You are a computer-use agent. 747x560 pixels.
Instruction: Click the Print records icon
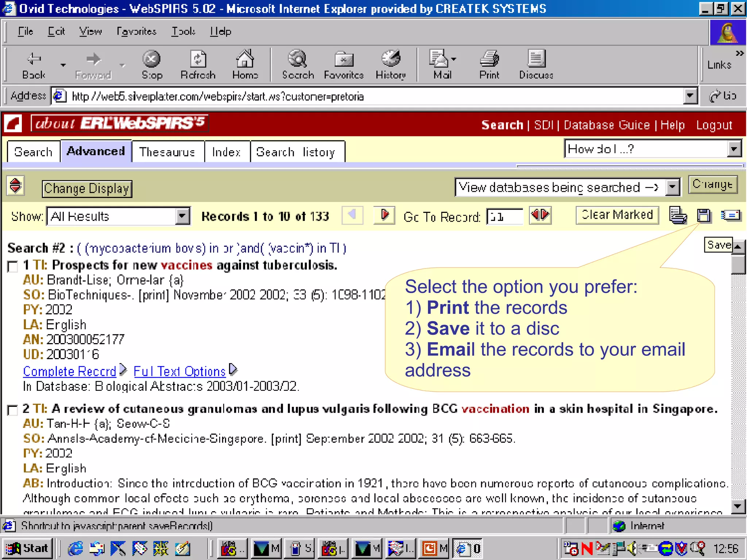[678, 215]
